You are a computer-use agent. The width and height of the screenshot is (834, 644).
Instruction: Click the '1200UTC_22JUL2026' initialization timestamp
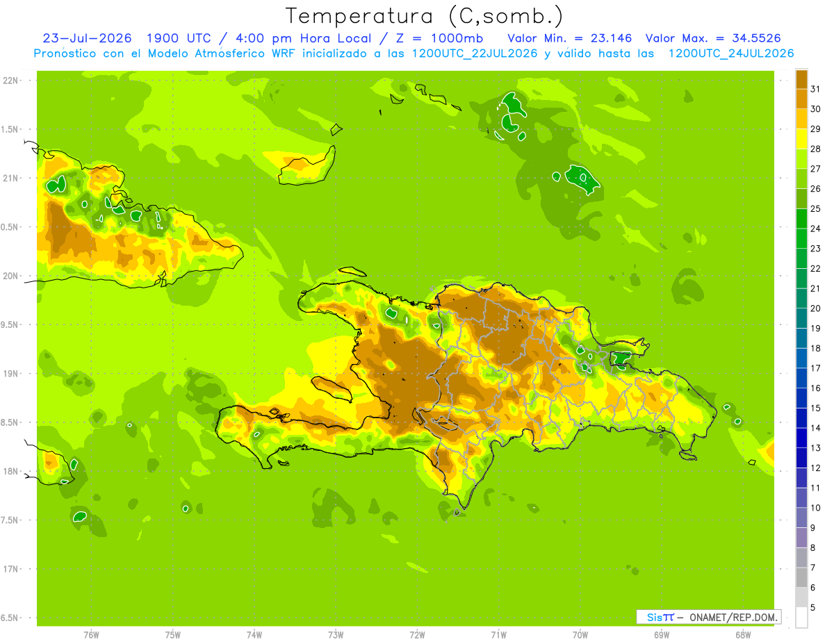(475, 53)
